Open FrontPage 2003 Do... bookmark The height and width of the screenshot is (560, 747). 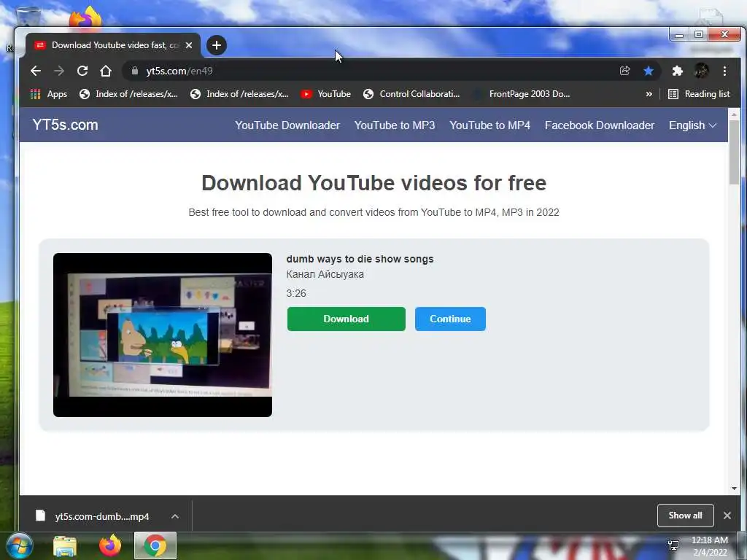pos(522,94)
